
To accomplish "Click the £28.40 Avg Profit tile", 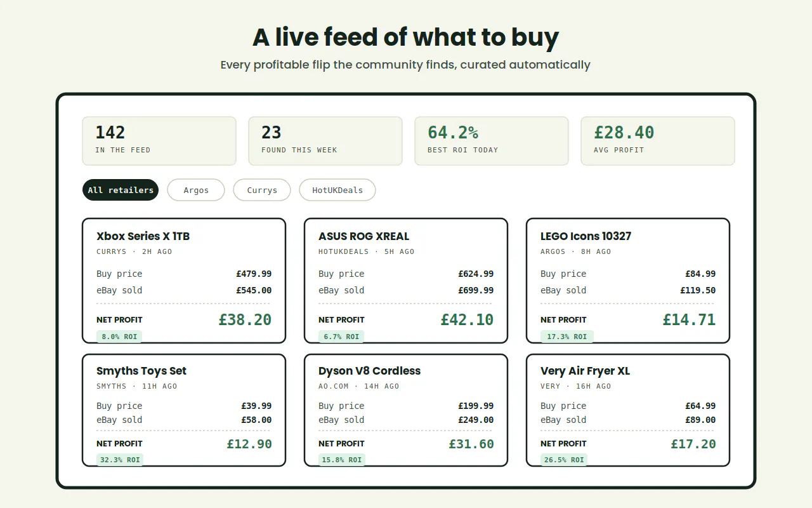I will tap(658, 141).
